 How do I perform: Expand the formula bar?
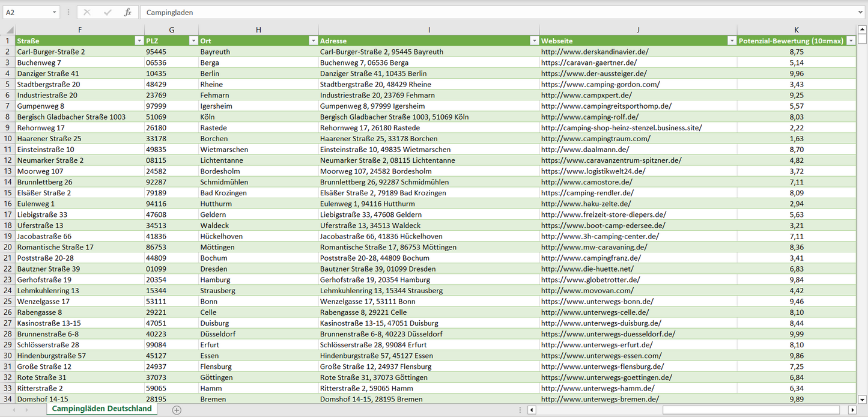pos(861,12)
